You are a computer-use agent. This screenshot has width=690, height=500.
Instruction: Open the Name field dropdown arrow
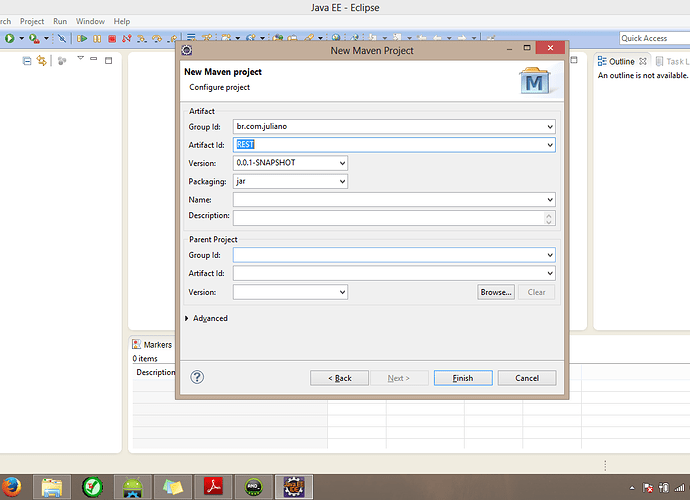pos(550,200)
